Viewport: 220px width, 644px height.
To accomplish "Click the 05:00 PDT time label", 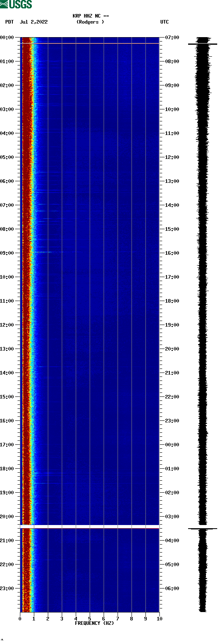I will pyautogui.click(x=7, y=157).
